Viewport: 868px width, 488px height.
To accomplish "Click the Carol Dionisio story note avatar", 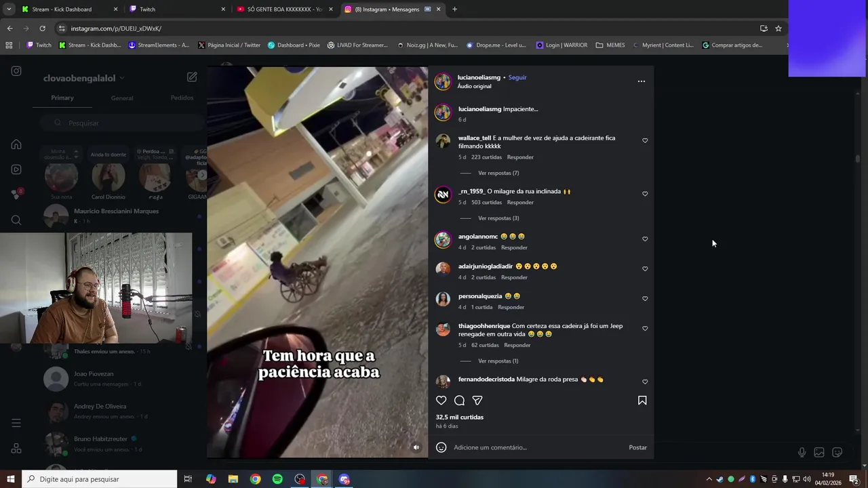I will [108, 177].
